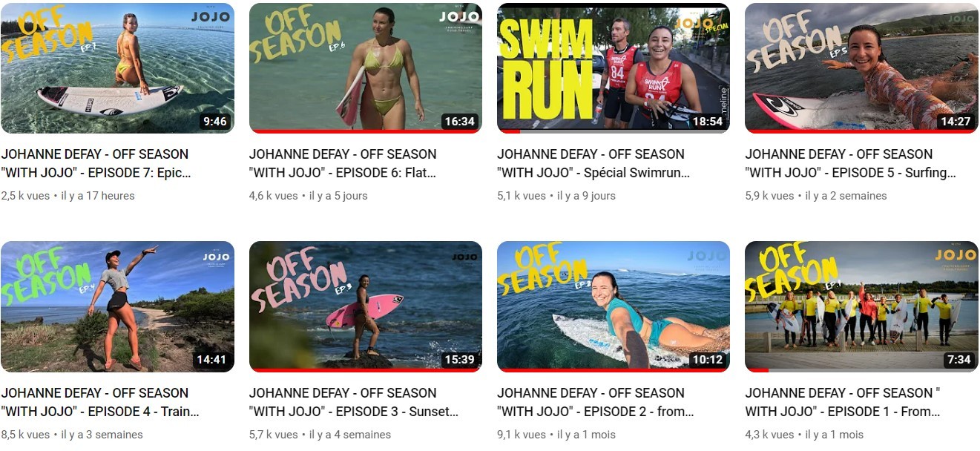Click the Episode 6: Flat video title
This screenshot has width=980, height=451.
(x=343, y=164)
